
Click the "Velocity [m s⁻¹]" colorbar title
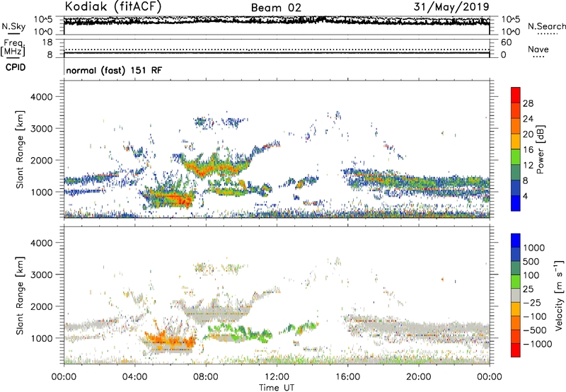pyautogui.click(x=559, y=295)
